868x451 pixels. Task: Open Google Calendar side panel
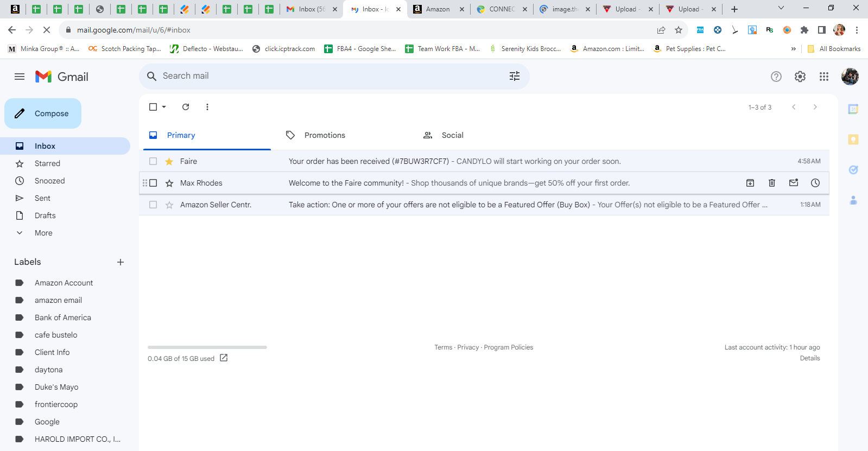pyautogui.click(x=853, y=109)
